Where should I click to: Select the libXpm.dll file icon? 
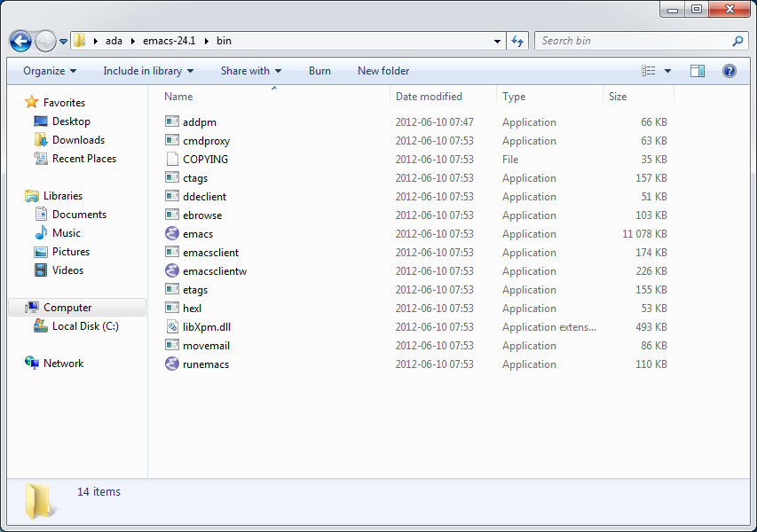[172, 326]
